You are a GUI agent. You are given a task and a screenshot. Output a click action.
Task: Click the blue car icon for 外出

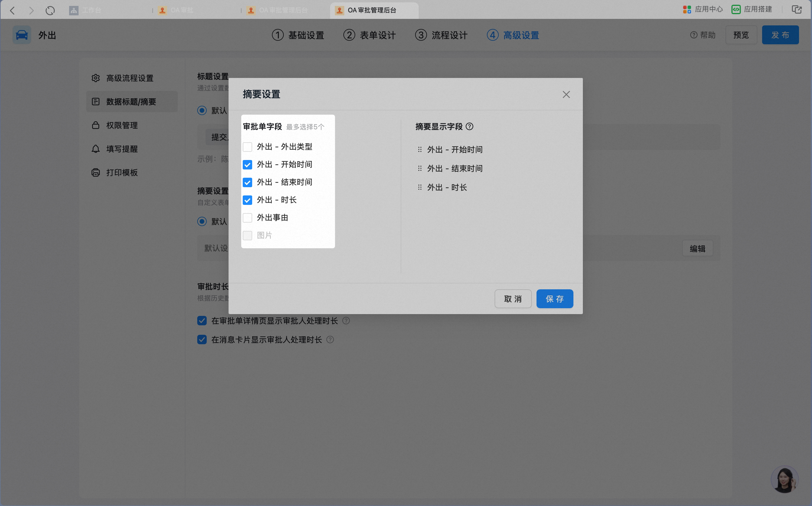coord(22,35)
